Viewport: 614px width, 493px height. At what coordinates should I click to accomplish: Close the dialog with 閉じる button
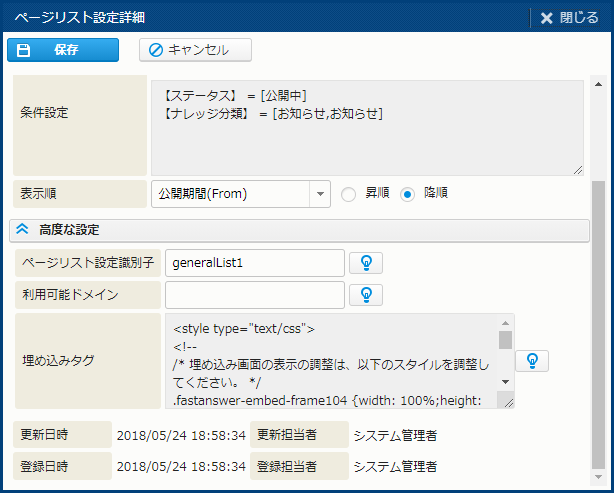(569, 17)
